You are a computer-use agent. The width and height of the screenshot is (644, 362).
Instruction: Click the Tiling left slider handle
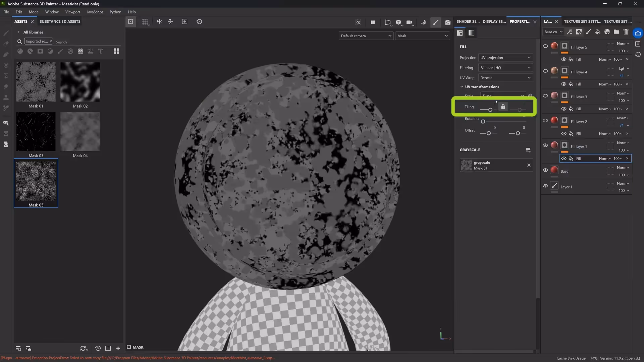[x=490, y=110]
